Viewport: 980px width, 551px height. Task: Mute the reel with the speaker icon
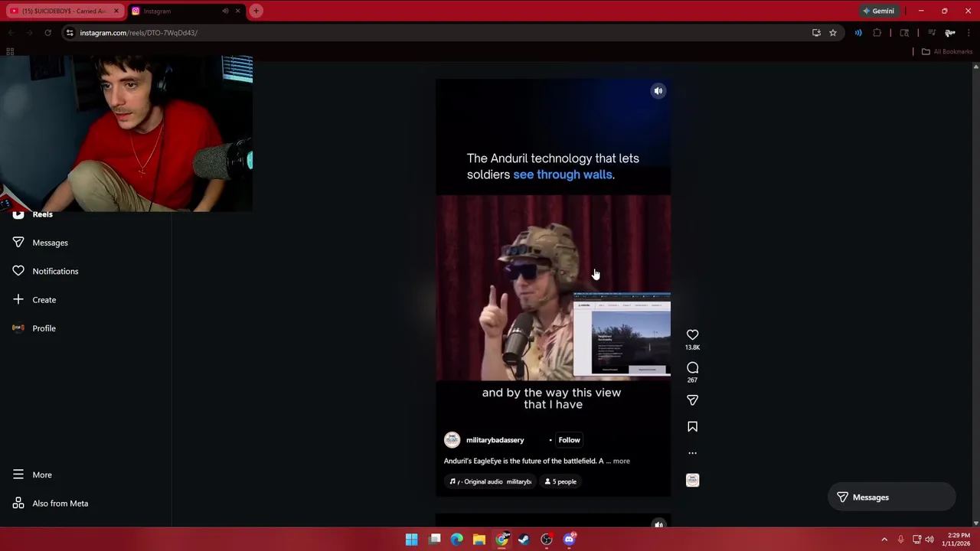[x=658, y=91]
